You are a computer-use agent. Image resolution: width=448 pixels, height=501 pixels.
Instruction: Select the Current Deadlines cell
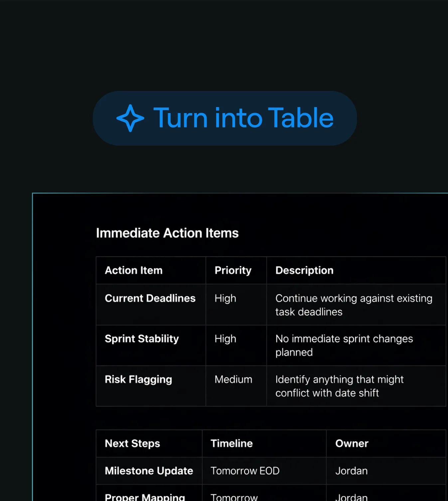tap(151, 305)
